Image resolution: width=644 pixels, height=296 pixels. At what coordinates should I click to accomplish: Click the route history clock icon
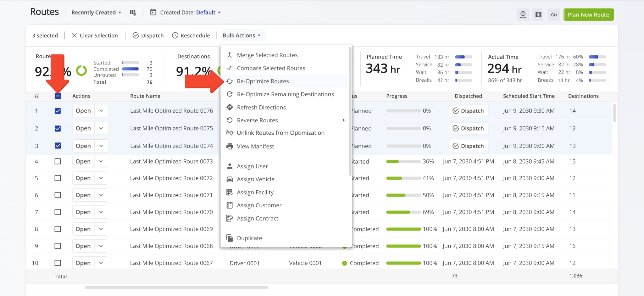[x=523, y=14]
